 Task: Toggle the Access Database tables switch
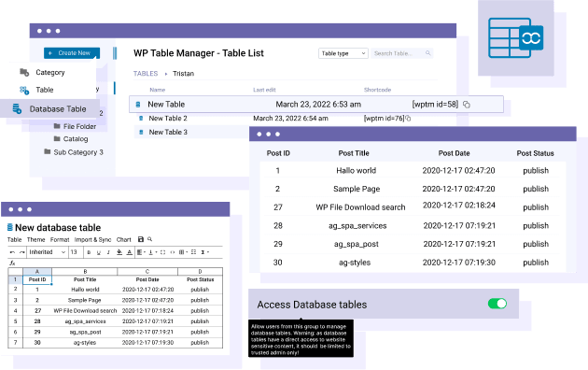pos(497,304)
